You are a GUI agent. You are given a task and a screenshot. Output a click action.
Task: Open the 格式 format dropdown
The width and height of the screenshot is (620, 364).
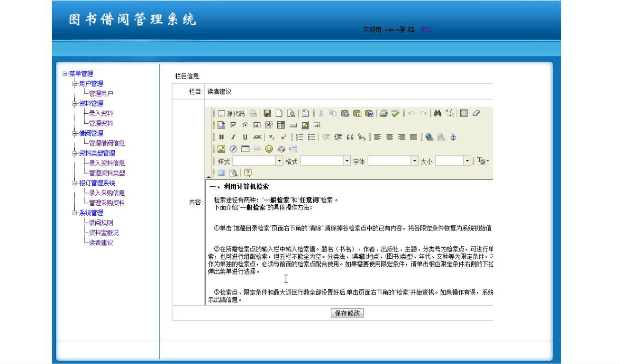(325, 161)
